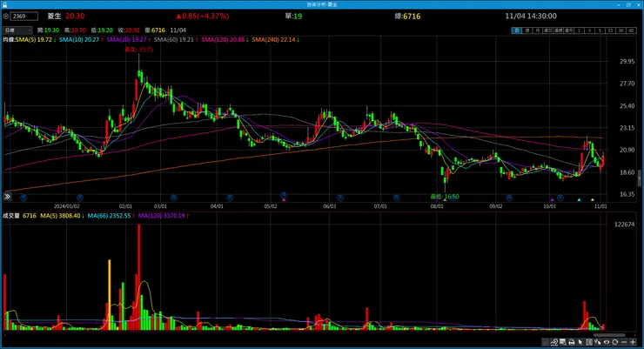Switch to the 3-minute interval button
The image size is (644, 349).
589,30
